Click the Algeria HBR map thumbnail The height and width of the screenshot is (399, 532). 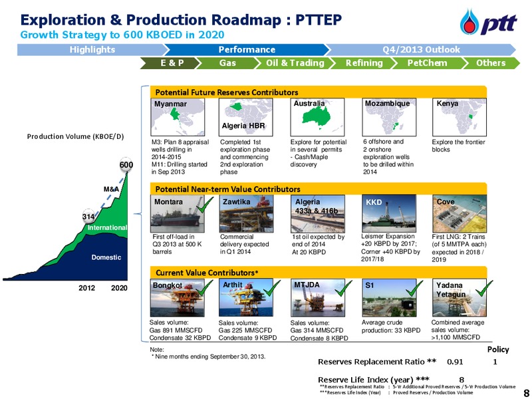click(245, 117)
